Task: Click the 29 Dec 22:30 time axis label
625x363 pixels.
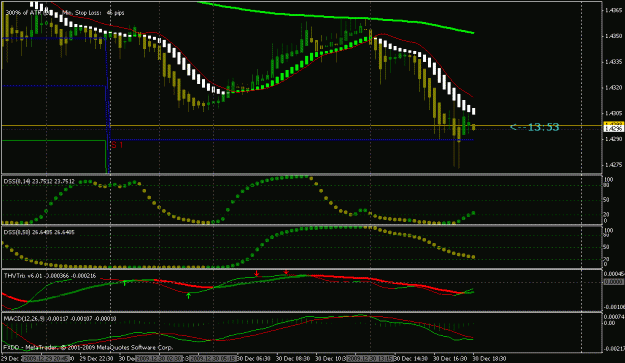Action: 96,358
